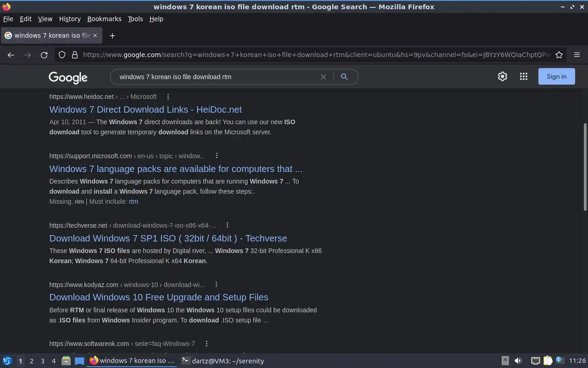Image resolution: width=588 pixels, height=368 pixels.
Task: Switch to virtual desktop 2
Action: pos(31,361)
